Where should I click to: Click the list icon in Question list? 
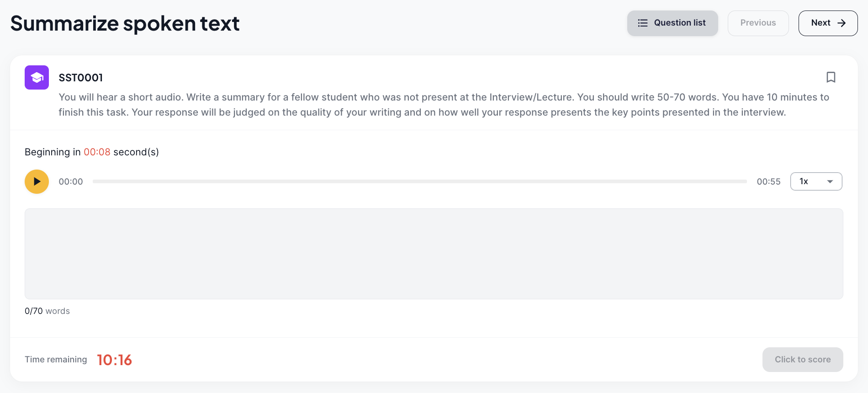point(643,23)
